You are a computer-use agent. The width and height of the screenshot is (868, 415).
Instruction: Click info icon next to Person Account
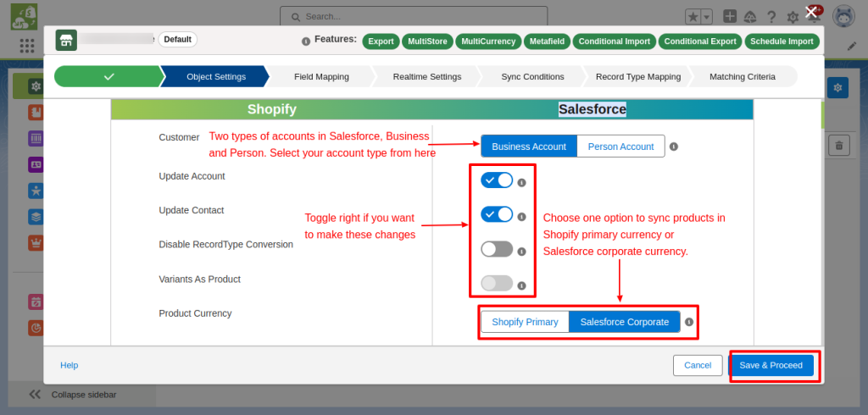(673, 147)
